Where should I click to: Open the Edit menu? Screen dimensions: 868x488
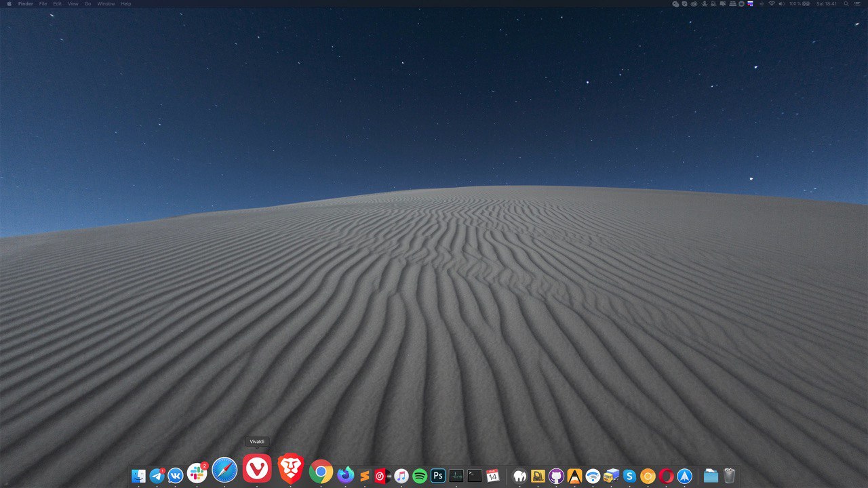click(57, 3)
